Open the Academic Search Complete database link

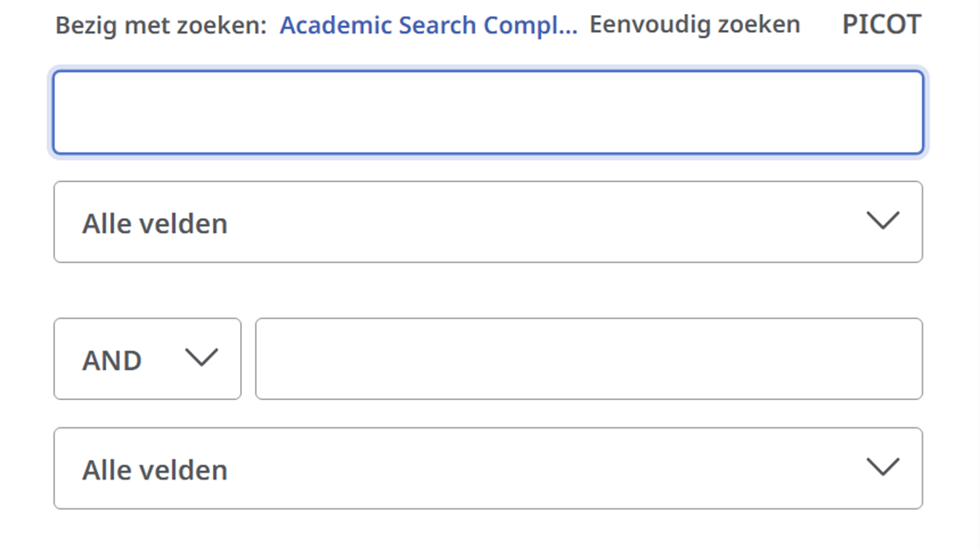(x=428, y=25)
